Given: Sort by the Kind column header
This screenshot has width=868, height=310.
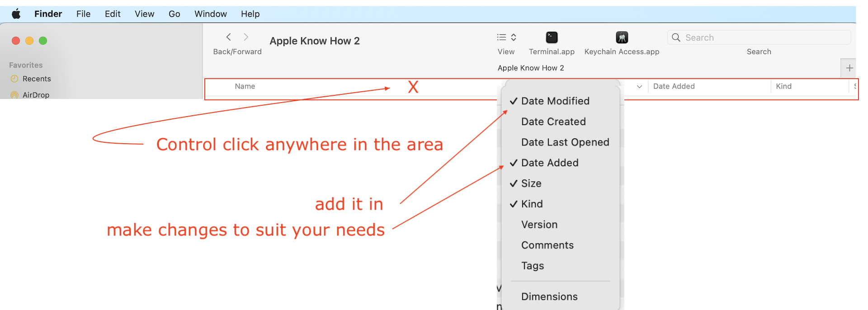Looking at the screenshot, I should (783, 86).
